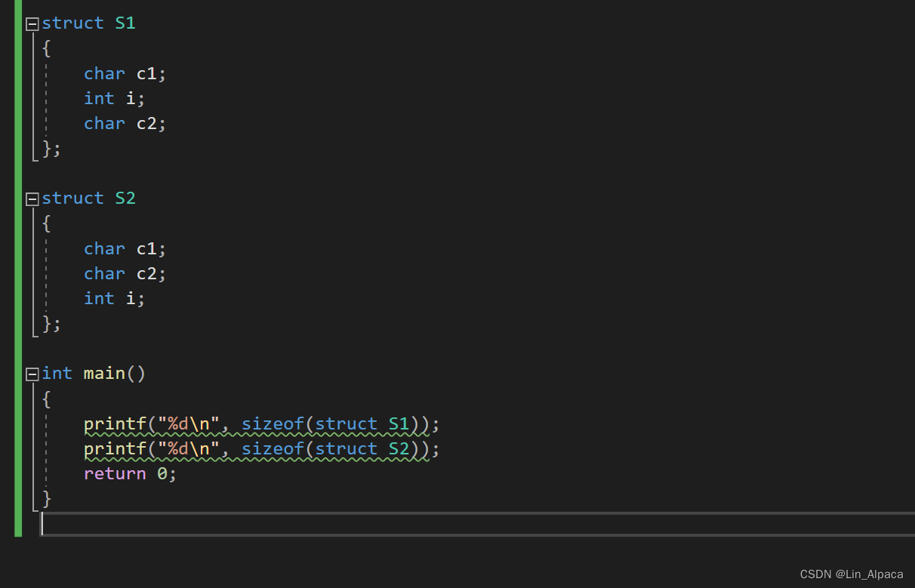
Task: Click 'char c2;' inside struct S1
Action: click(x=125, y=124)
